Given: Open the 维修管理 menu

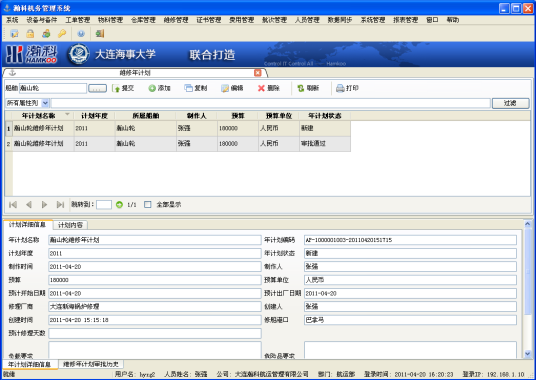Looking at the screenshot, I should (176, 20).
